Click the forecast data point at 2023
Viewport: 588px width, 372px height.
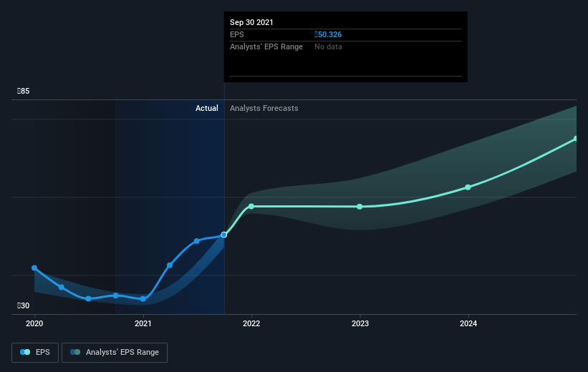(x=360, y=207)
